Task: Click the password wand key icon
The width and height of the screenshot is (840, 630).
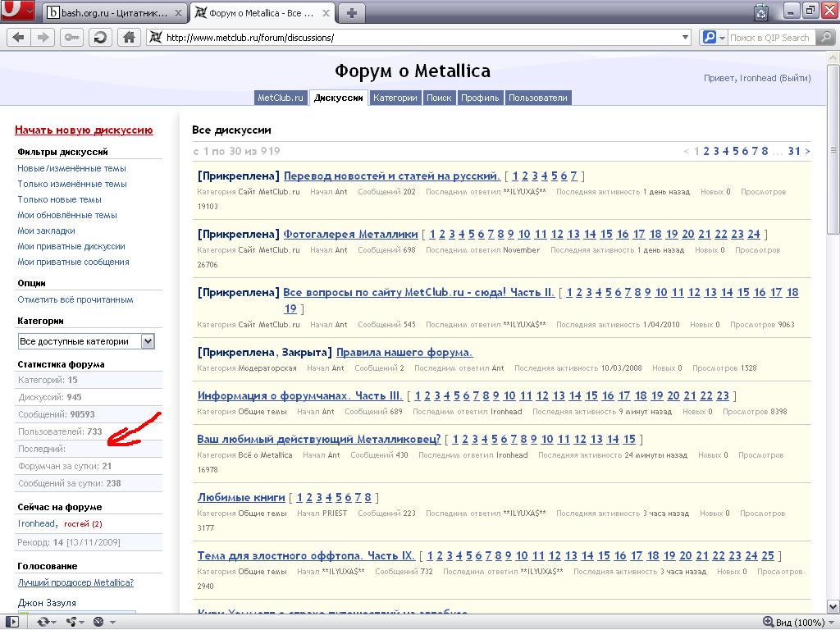Action: [71, 38]
